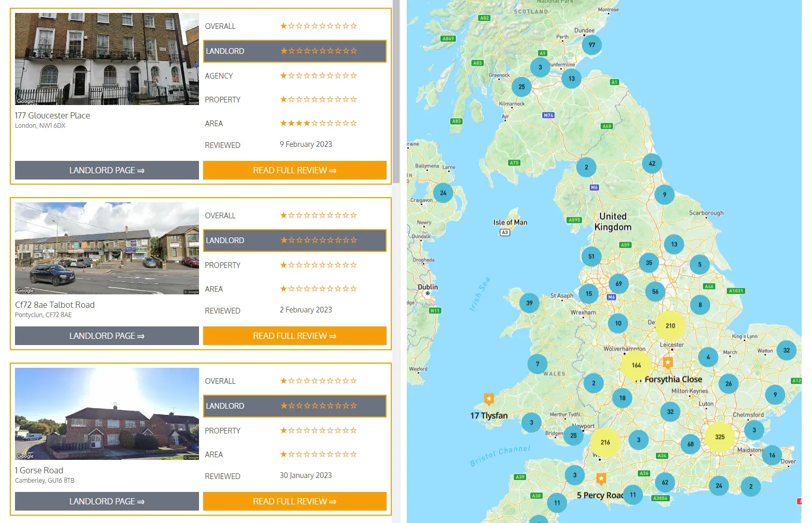Screen dimensions: 812x523
Task: Click the 1 Gorse Road address title
Action: click(39, 470)
